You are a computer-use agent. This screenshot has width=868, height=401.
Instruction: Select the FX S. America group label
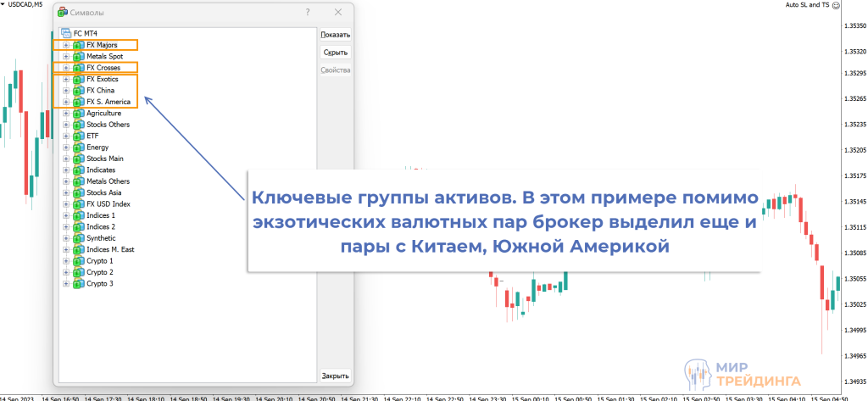click(108, 102)
